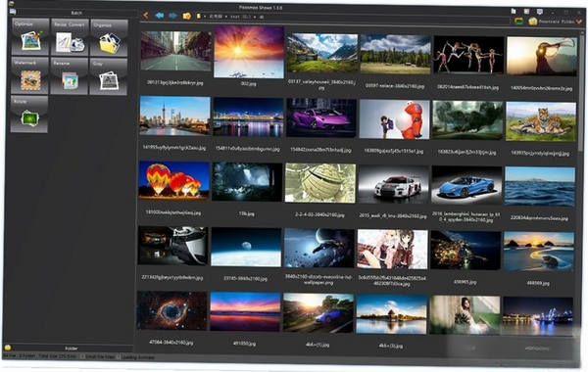The height and width of the screenshot is (372, 588).
Task: Select the valley house mountain thumbnail
Action: coord(321,53)
